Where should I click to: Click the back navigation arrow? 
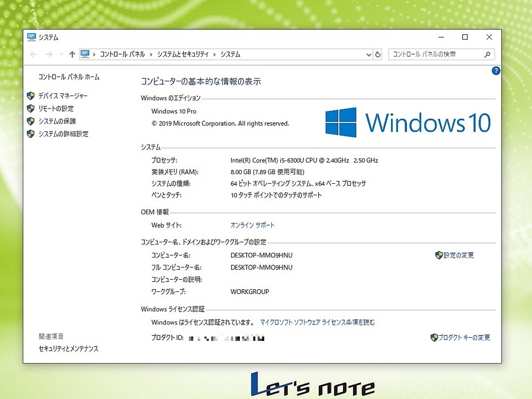[33, 55]
